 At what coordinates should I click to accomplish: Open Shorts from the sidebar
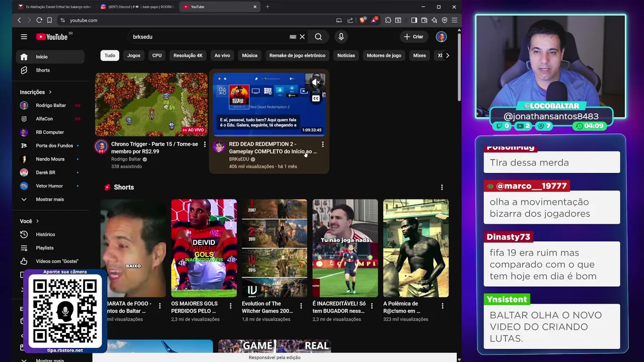tap(50, 70)
